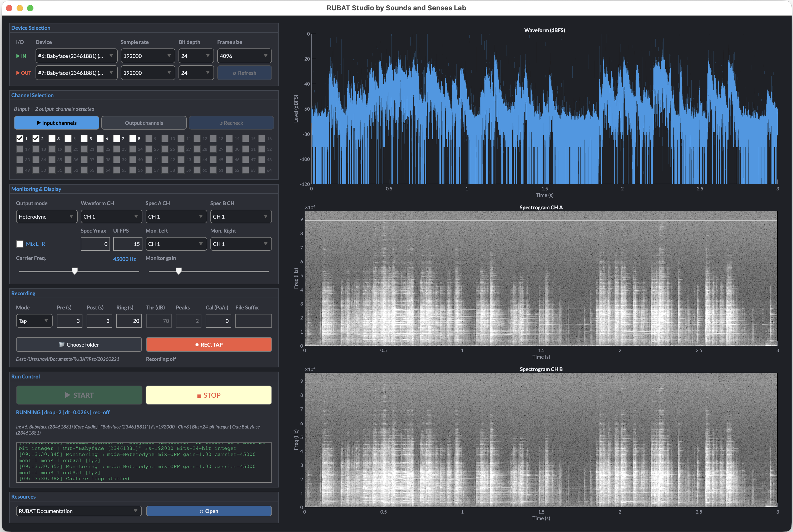Adjust the Carrier Freq. slider
The width and height of the screenshot is (793, 532).
click(x=75, y=271)
